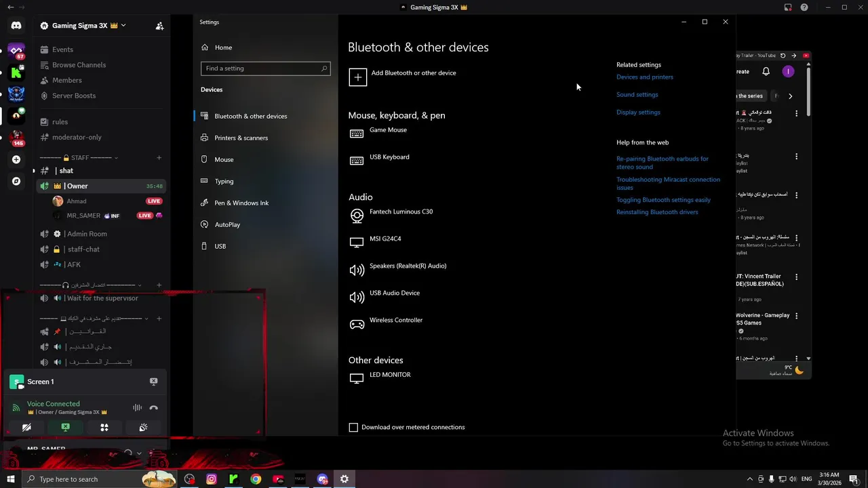Open three-dot menu for Vincent Trailer video
The image size is (868, 488).
796,277
